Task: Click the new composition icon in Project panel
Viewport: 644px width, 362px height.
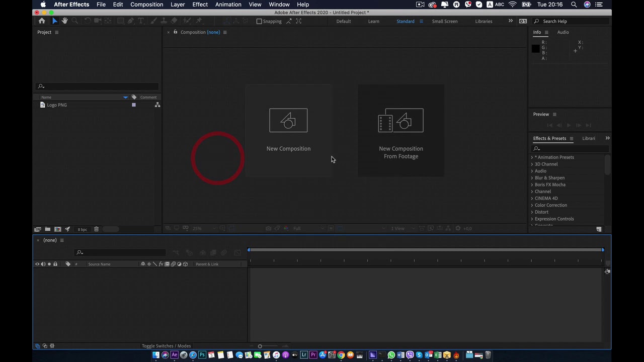Action: (x=57, y=229)
